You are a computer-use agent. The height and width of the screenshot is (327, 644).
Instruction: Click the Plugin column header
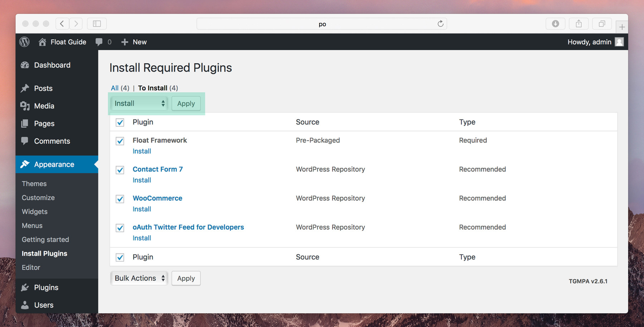point(143,122)
